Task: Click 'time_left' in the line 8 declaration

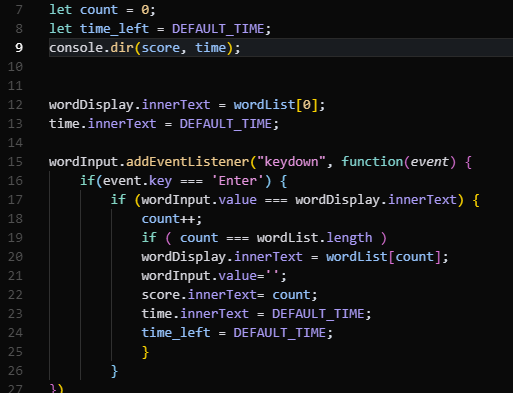Action: coord(114,29)
